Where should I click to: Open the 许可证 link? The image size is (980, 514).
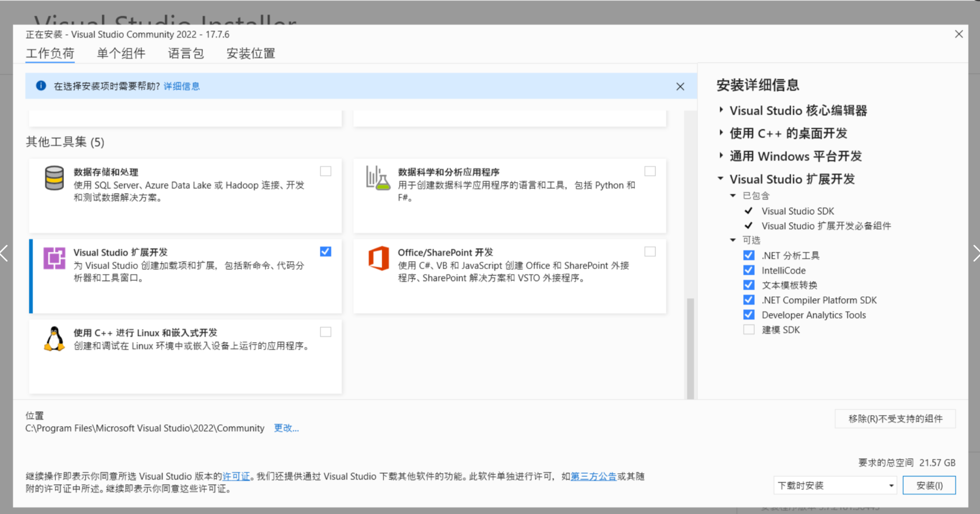pos(236,476)
